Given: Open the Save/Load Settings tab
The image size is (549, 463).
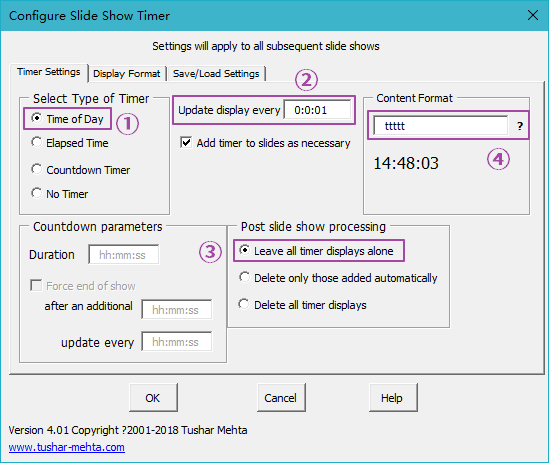Looking at the screenshot, I should tap(216, 74).
